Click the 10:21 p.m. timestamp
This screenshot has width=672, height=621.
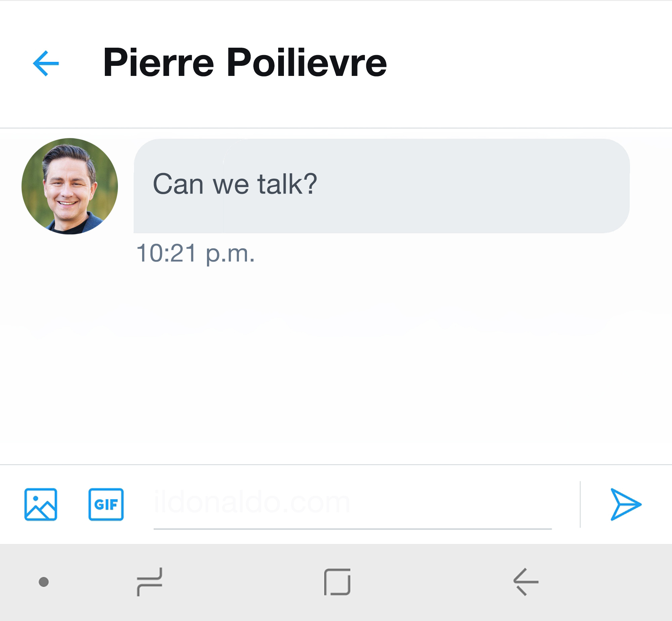click(195, 253)
